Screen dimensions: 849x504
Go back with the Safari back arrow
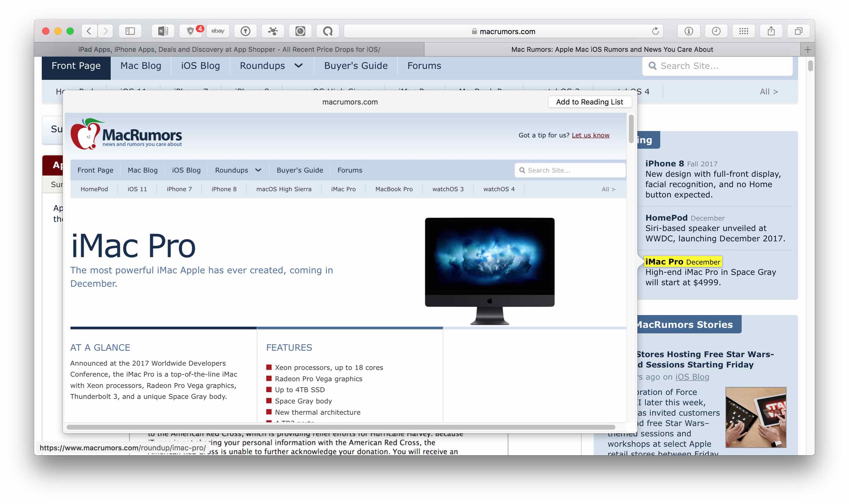(x=89, y=31)
